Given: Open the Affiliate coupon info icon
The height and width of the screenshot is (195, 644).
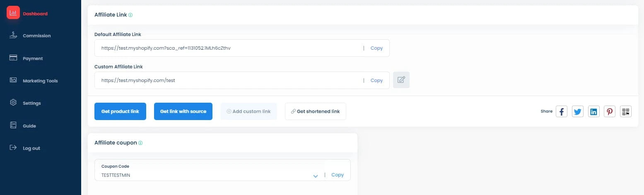Looking at the screenshot, I should tap(140, 143).
